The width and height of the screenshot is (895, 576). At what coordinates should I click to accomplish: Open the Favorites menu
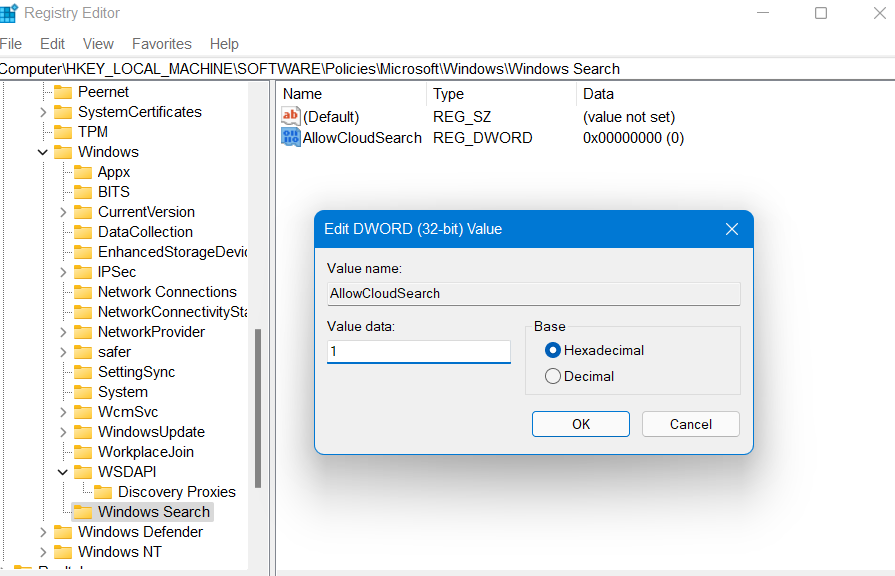pos(161,44)
